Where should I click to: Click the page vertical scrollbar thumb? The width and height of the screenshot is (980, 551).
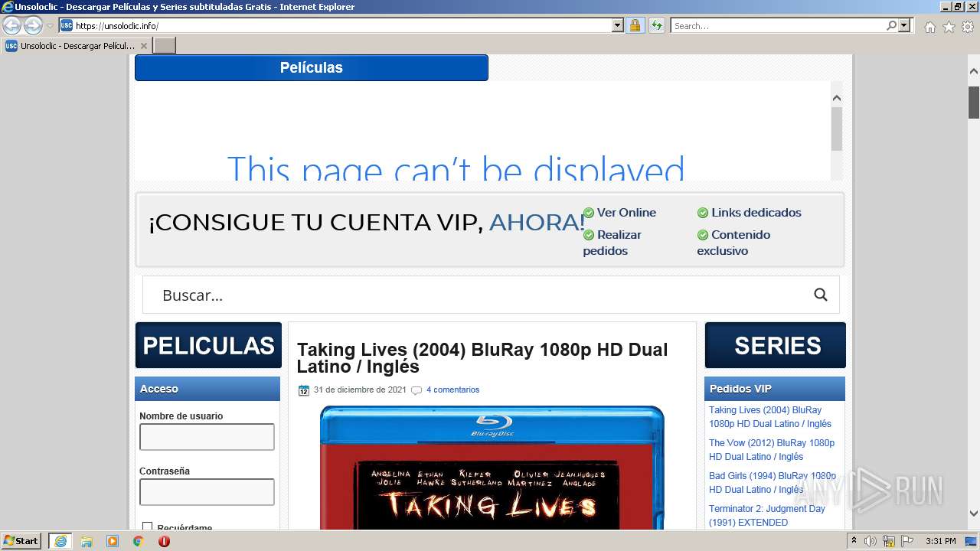coord(973,102)
